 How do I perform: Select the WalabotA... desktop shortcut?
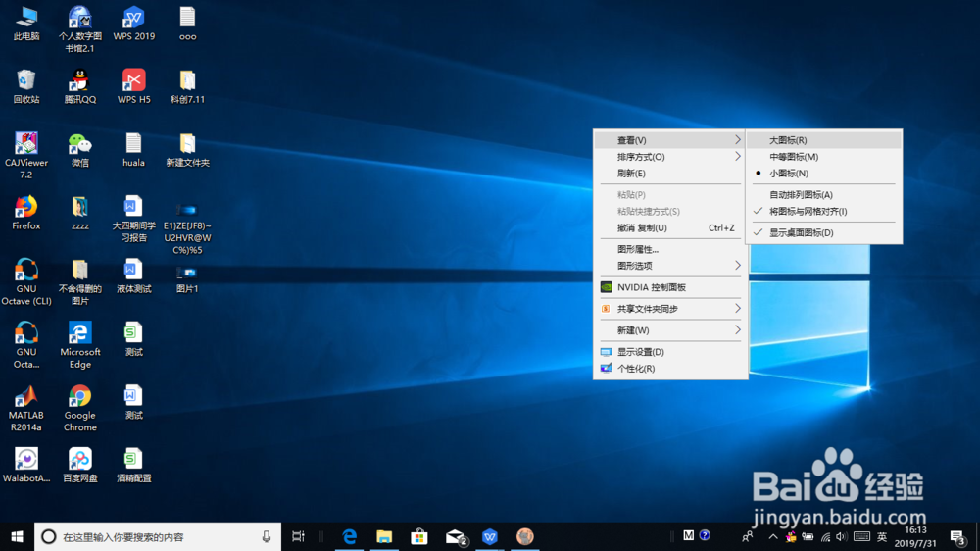click(26, 466)
